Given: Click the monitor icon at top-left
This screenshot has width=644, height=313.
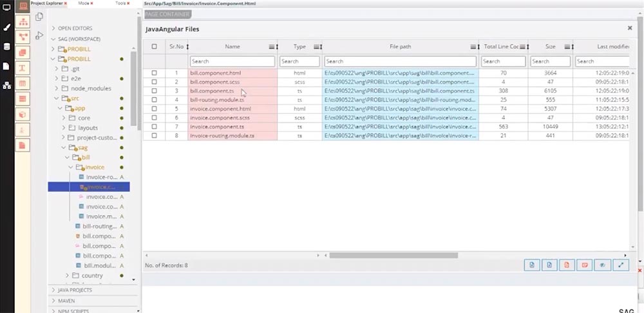Looking at the screenshot, I should [x=6, y=9].
